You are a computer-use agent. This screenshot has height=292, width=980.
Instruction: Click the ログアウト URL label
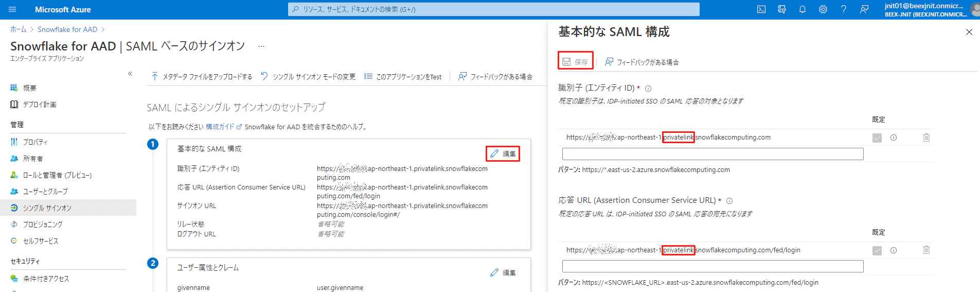pyautogui.click(x=197, y=234)
